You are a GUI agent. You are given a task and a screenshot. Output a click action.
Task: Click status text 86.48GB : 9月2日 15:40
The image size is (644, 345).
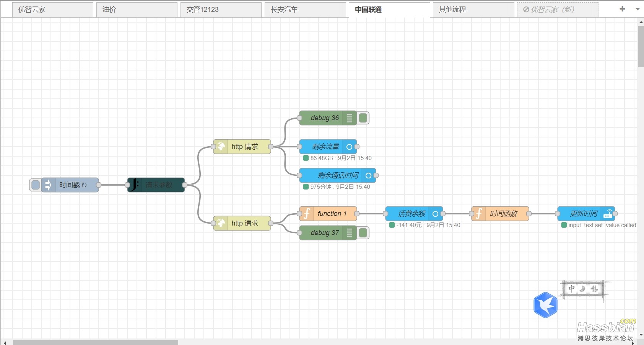tap(341, 158)
